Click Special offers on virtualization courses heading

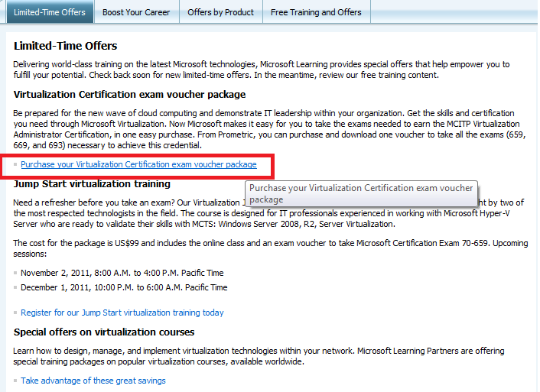(x=104, y=332)
